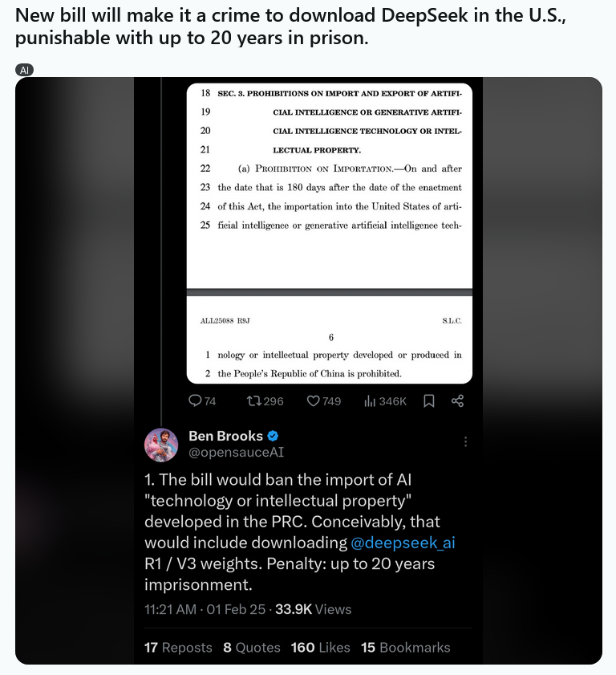Open the @deepseek_ai mention link
Image resolution: width=616 pixels, height=675 pixels.
pos(403,543)
